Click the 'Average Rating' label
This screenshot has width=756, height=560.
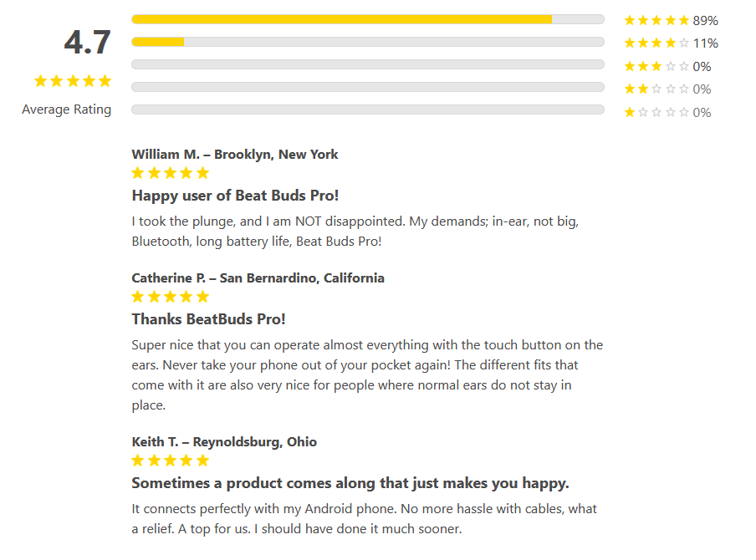click(66, 109)
